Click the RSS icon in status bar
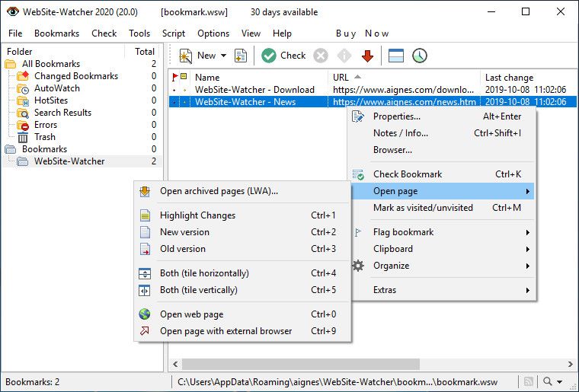 tap(529, 381)
